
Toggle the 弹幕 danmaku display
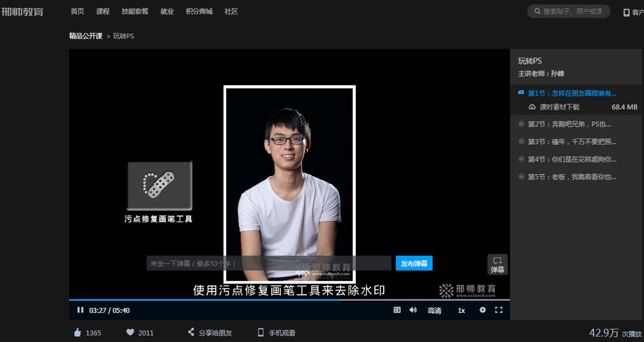pos(498,264)
